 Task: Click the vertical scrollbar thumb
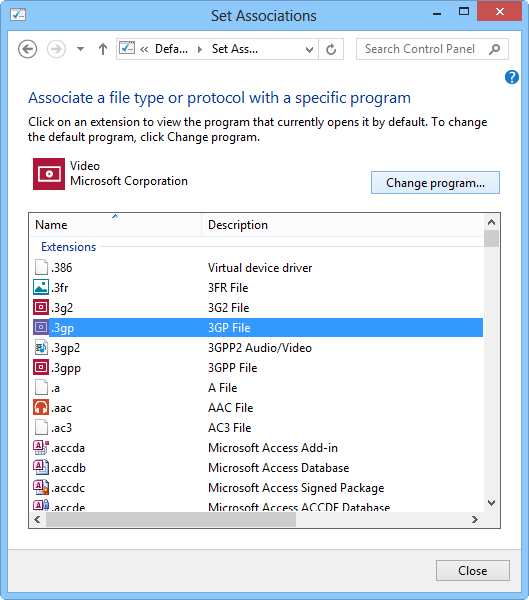point(491,238)
